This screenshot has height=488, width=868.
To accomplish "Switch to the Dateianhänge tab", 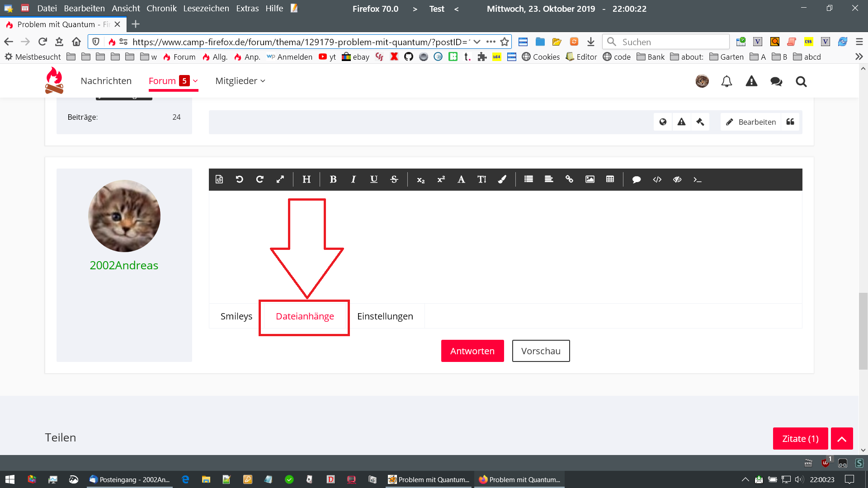I will tap(305, 316).
